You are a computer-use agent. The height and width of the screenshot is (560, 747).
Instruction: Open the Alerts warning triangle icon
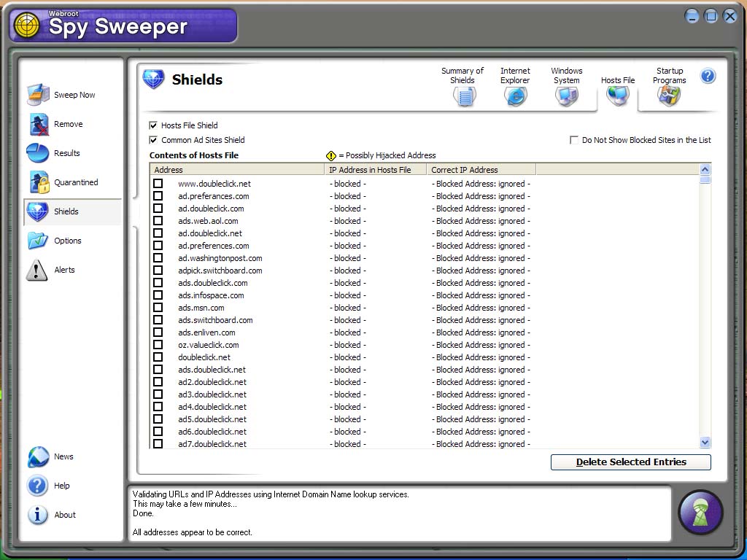(x=36, y=270)
